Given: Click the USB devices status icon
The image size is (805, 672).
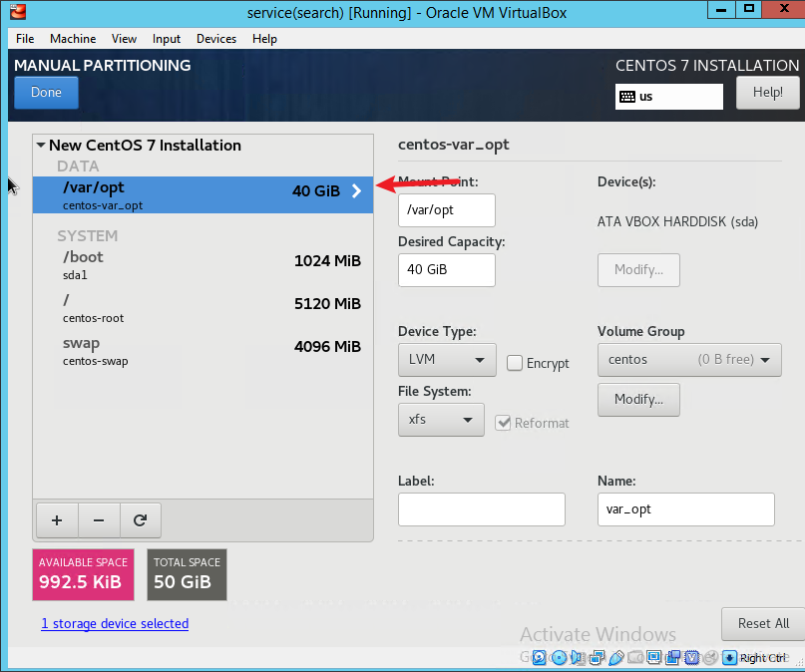Looking at the screenshot, I should (617, 658).
